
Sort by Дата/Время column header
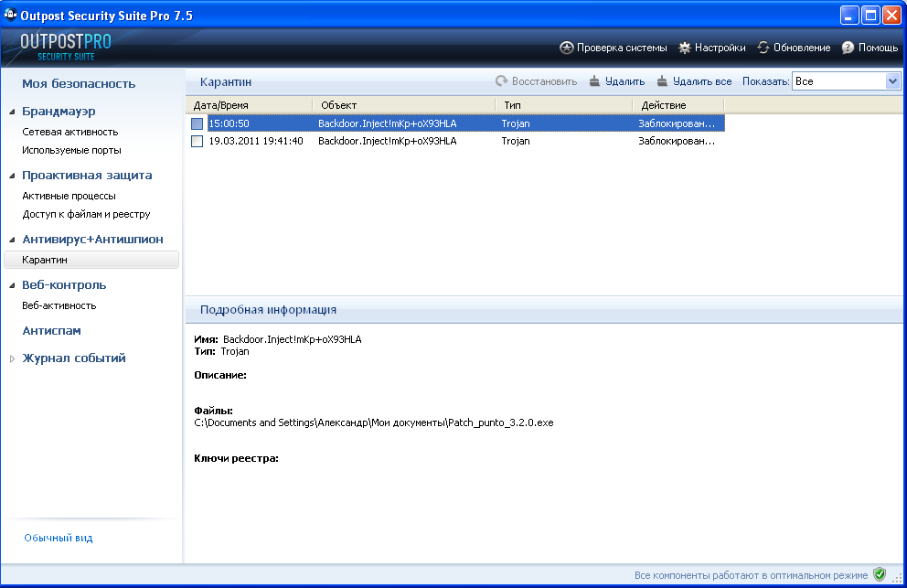250,105
